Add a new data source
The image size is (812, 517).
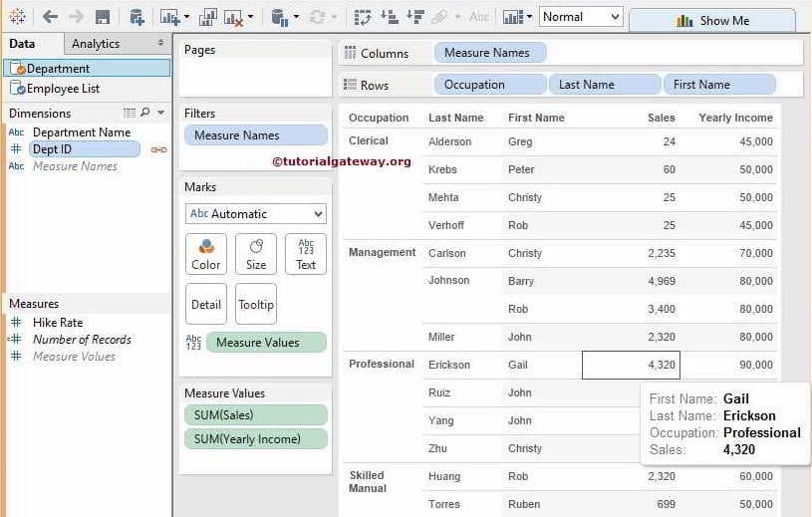click(x=136, y=17)
